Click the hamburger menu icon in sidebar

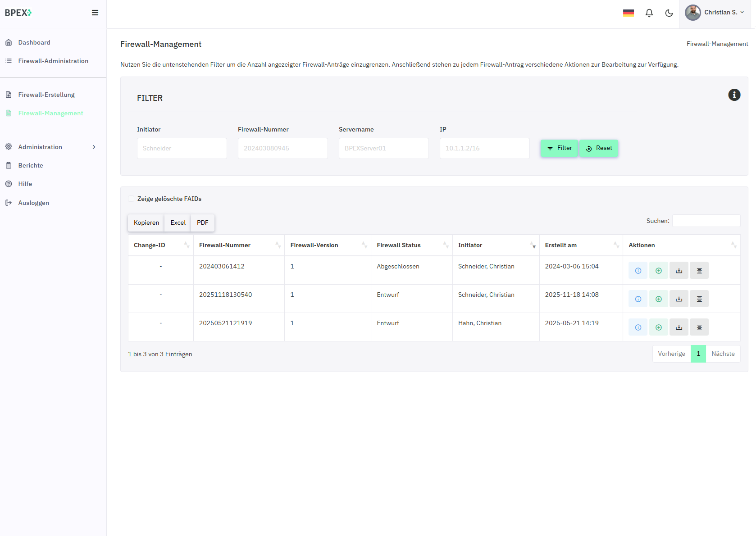click(x=95, y=13)
